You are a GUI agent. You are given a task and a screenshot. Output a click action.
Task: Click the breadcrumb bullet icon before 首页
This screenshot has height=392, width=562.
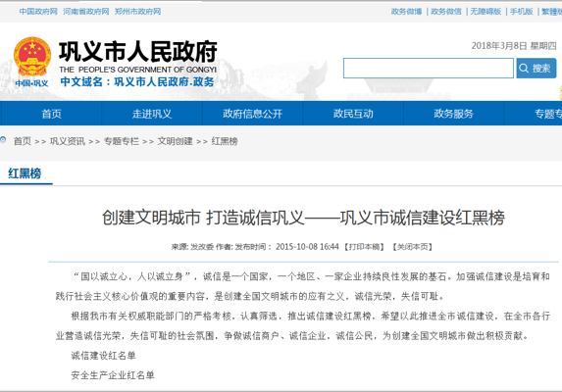(3, 140)
